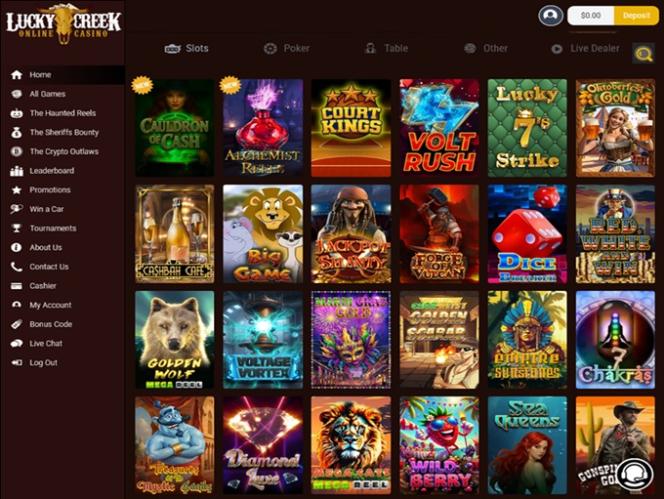Switch to the Slots category tab
The image size is (664, 499).
tap(186, 48)
